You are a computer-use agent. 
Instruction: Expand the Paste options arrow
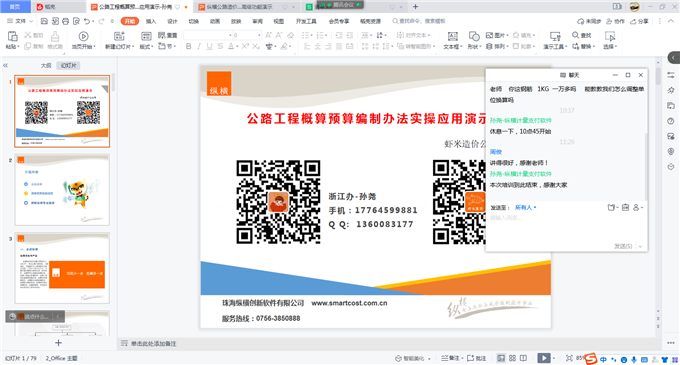(x=18, y=47)
